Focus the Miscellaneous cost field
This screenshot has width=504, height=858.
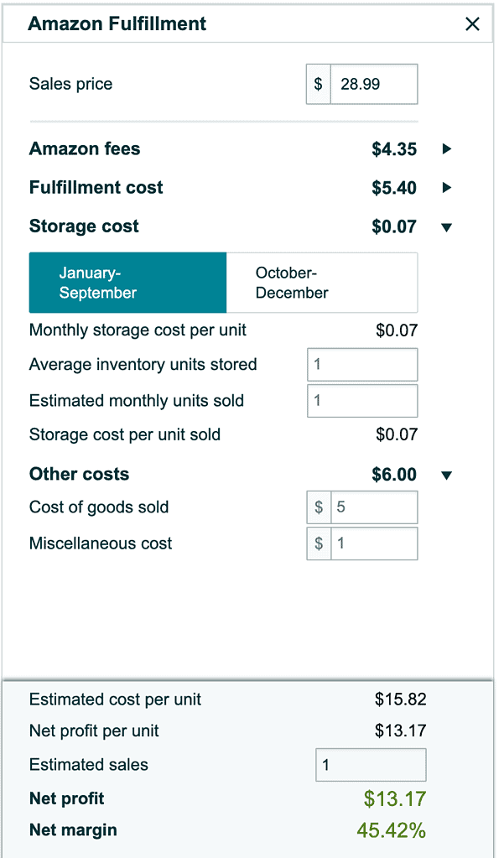click(x=373, y=543)
